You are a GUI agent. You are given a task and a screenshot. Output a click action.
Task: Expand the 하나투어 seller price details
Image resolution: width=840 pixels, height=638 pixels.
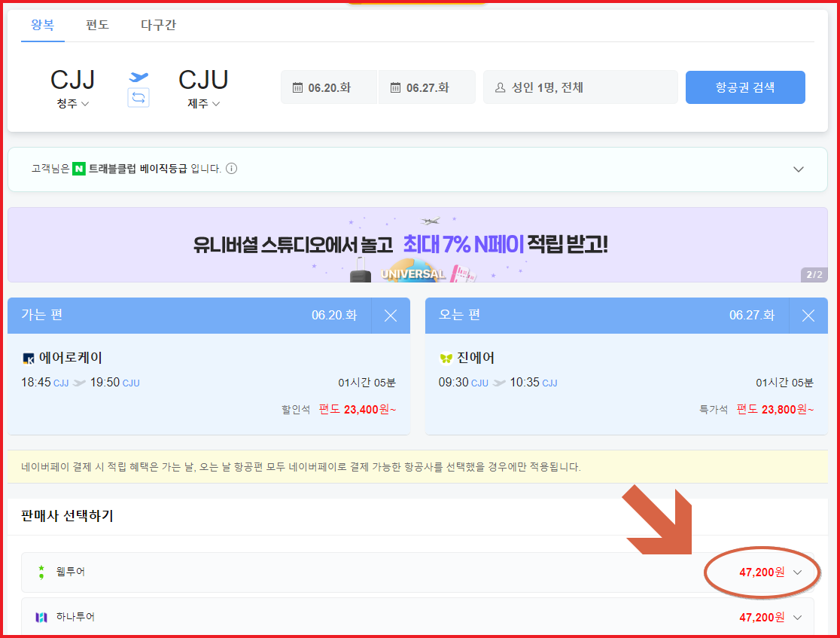click(798, 617)
